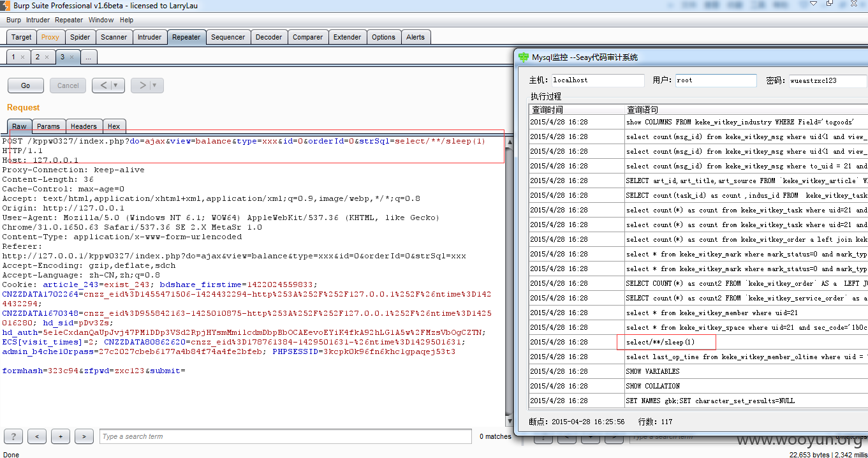The width and height of the screenshot is (868, 458).
Task: Sort by the 查询时间 column header
Action: (x=577, y=110)
